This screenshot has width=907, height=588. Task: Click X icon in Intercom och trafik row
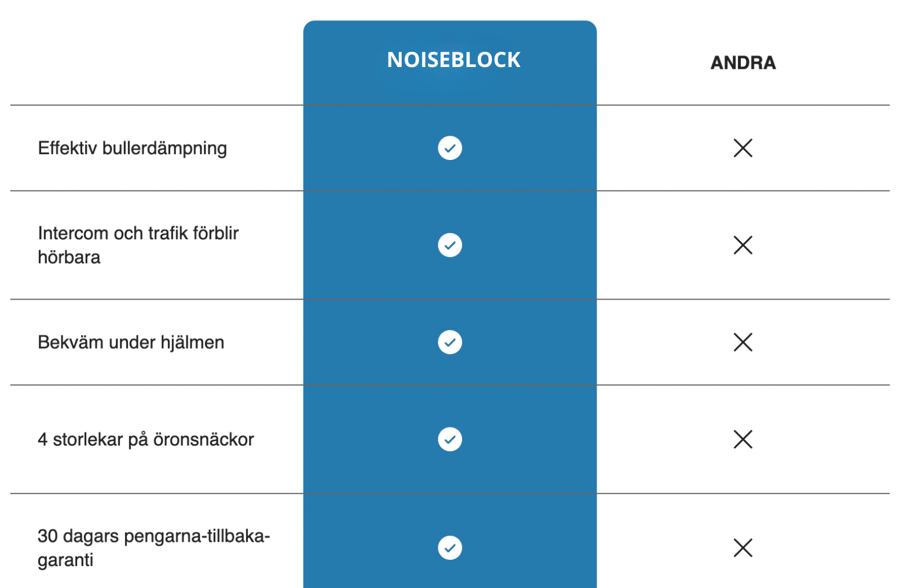pos(743,245)
